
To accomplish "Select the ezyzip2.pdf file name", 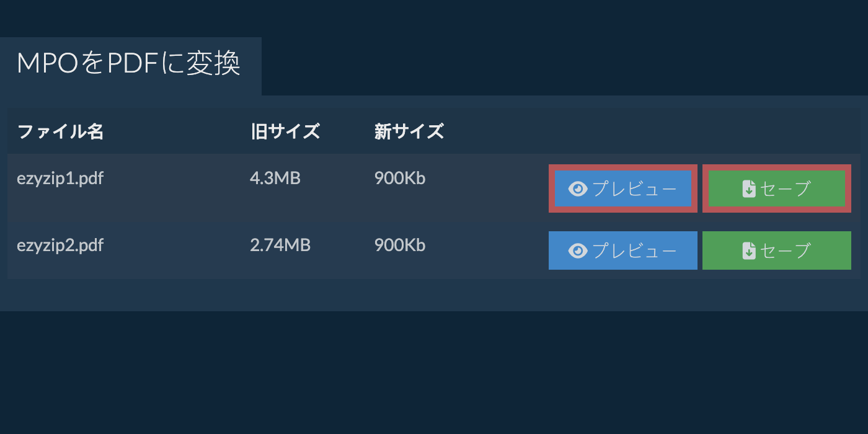I will click(x=60, y=246).
